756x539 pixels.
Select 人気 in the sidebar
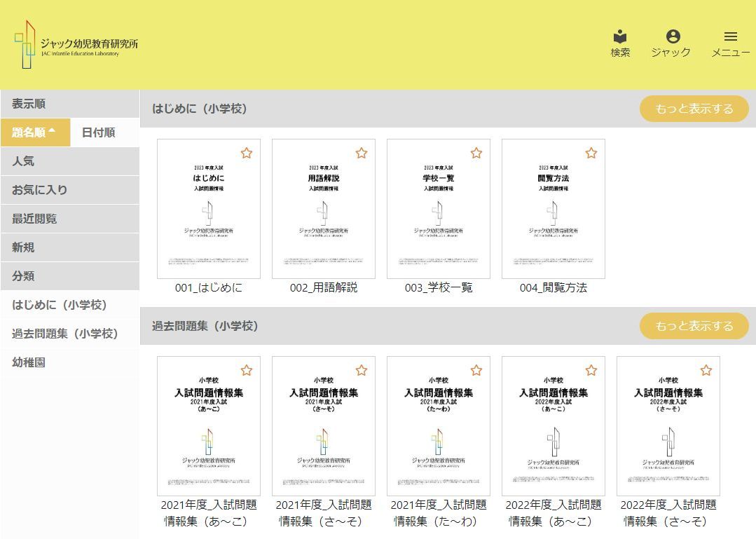[69, 161]
